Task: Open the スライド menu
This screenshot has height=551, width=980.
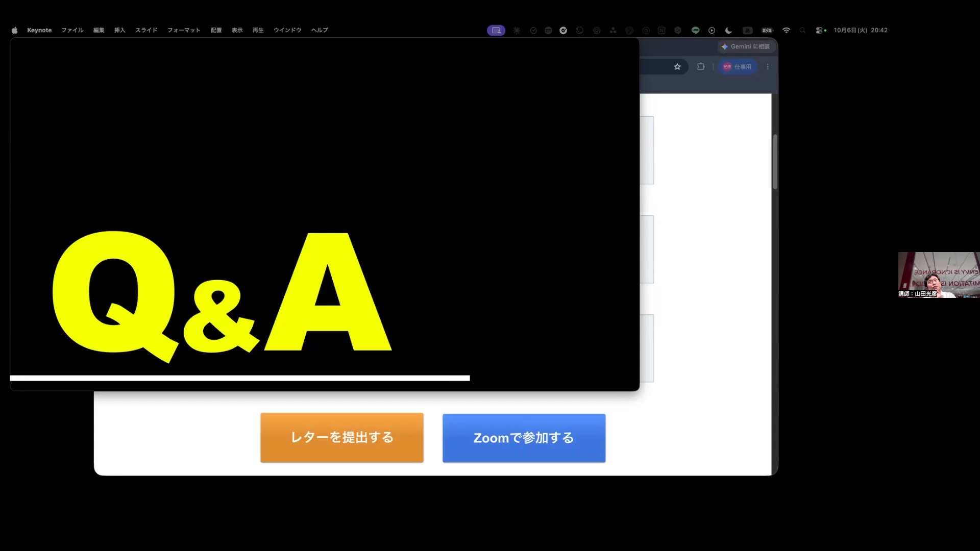Action: pyautogui.click(x=146, y=30)
